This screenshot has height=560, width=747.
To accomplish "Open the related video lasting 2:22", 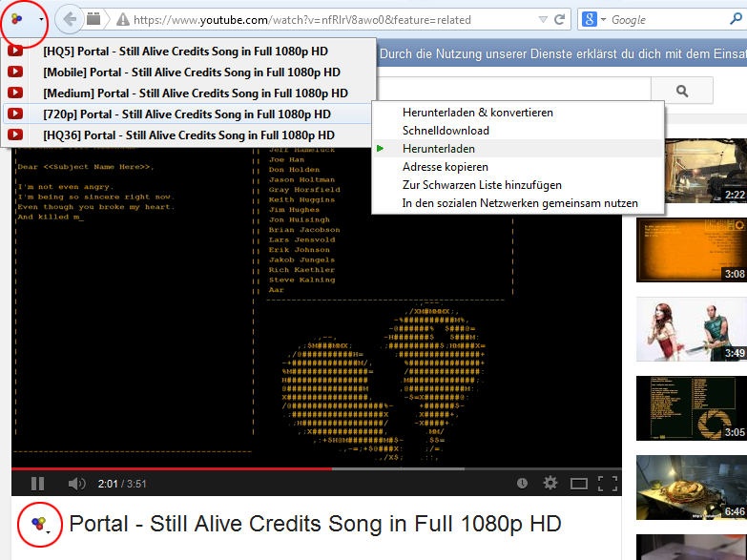I will point(706,171).
